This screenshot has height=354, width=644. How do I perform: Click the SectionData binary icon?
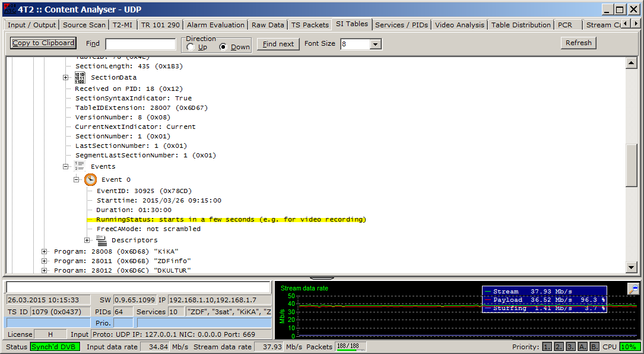(80, 78)
